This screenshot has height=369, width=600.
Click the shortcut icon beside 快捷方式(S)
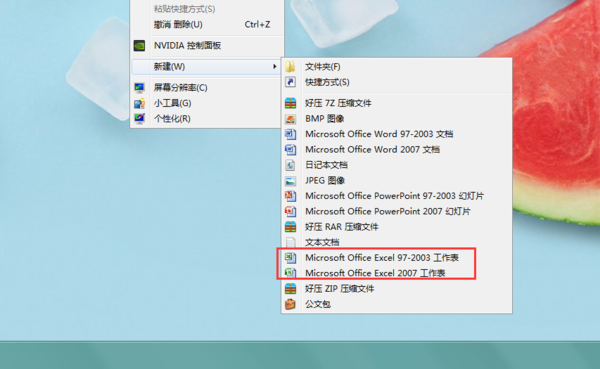(290, 82)
